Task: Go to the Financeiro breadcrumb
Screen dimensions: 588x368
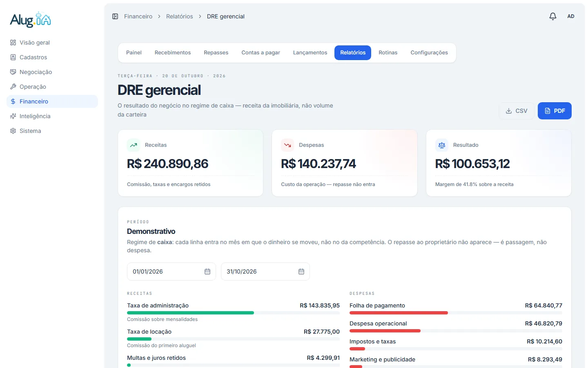Action: pyautogui.click(x=138, y=16)
